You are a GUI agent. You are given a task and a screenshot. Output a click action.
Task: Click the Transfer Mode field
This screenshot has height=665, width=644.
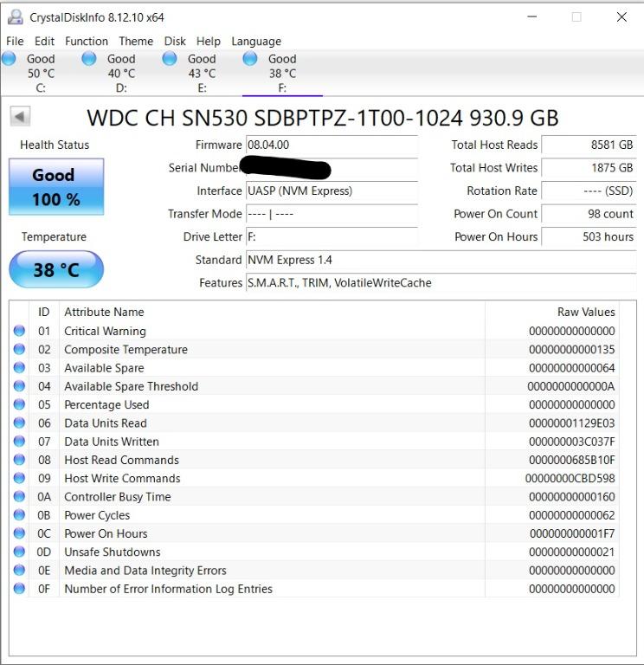(x=332, y=214)
